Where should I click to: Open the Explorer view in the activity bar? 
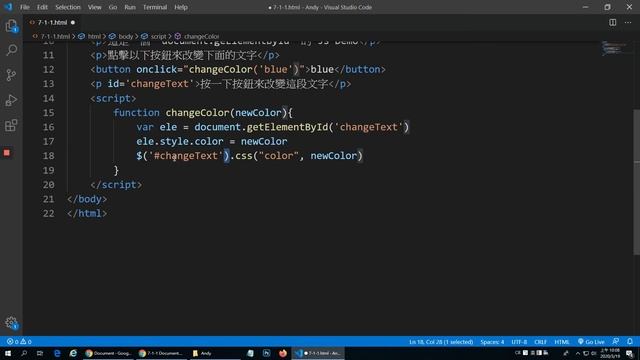pos(11,26)
